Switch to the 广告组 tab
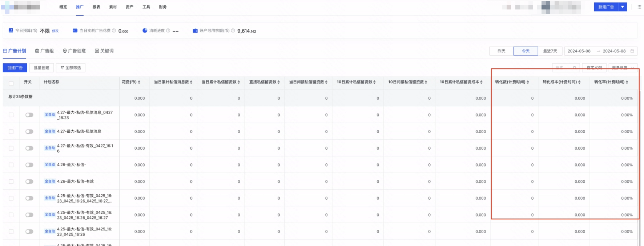Viewport: 644px width, 246px height. coord(44,51)
